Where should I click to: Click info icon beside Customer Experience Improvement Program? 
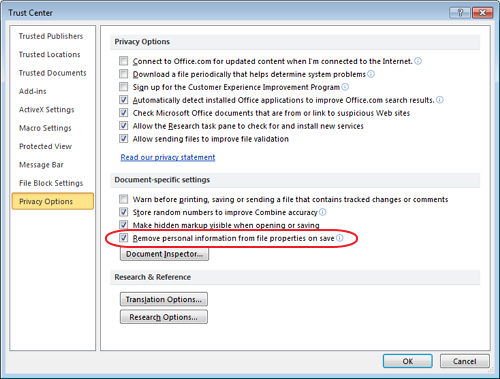point(345,87)
